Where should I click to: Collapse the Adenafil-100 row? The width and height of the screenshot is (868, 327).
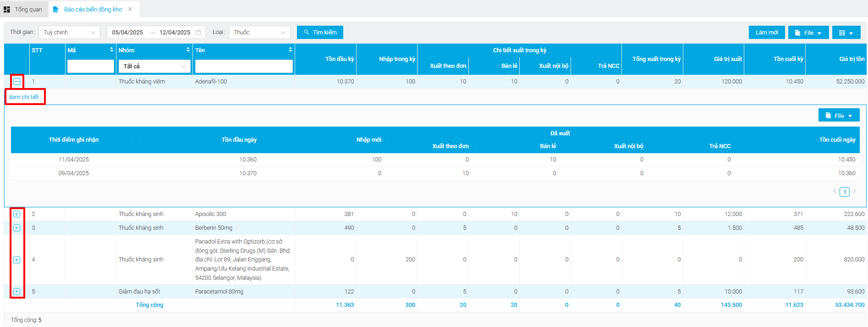(17, 82)
